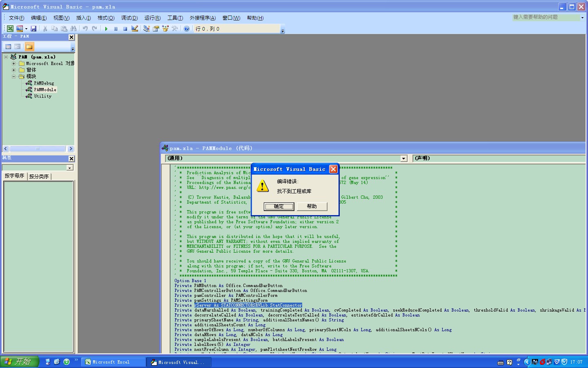
Task: Close the properties panel
Action: [x=71, y=159]
